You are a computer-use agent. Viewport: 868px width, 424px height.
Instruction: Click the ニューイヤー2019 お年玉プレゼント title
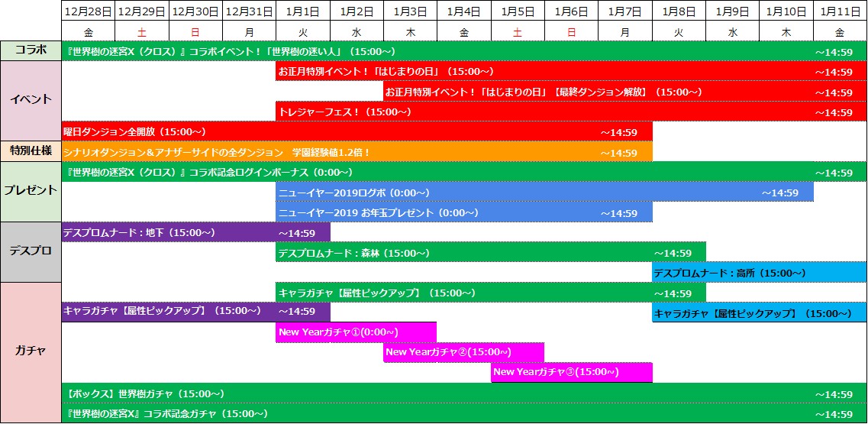379,213
